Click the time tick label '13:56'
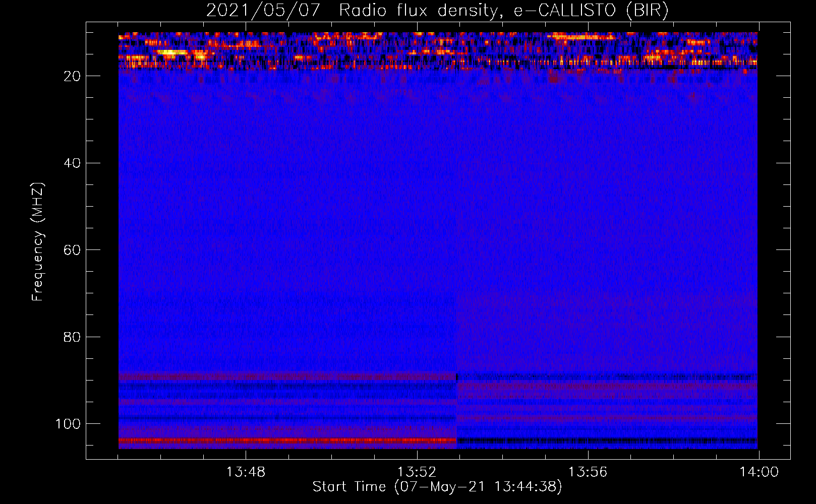 (588, 472)
